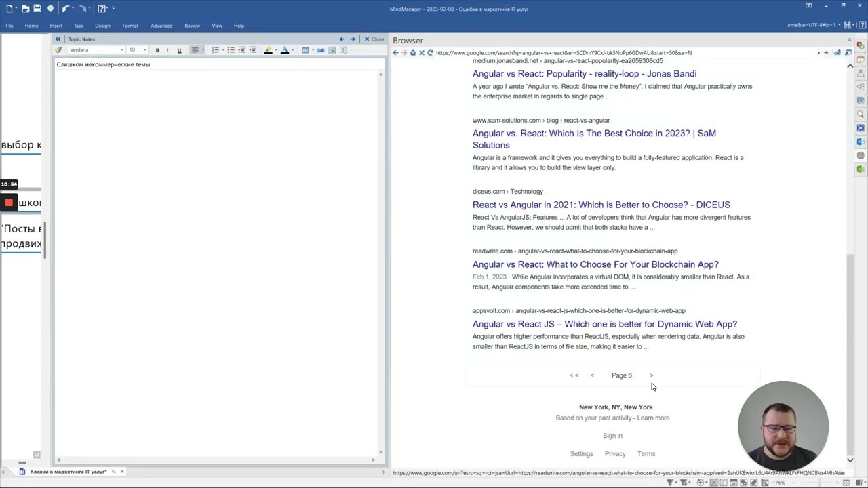Toggle bold formatting in Topic Notes

pos(157,50)
